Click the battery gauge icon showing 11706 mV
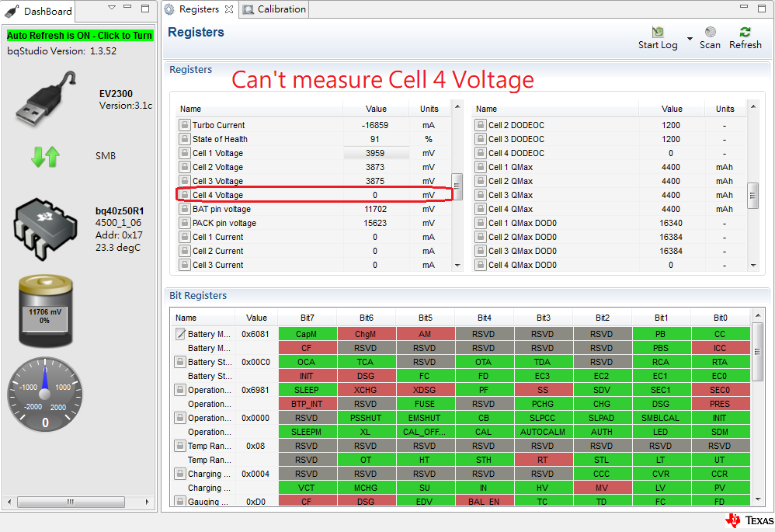The width and height of the screenshot is (775, 532). tap(46, 311)
